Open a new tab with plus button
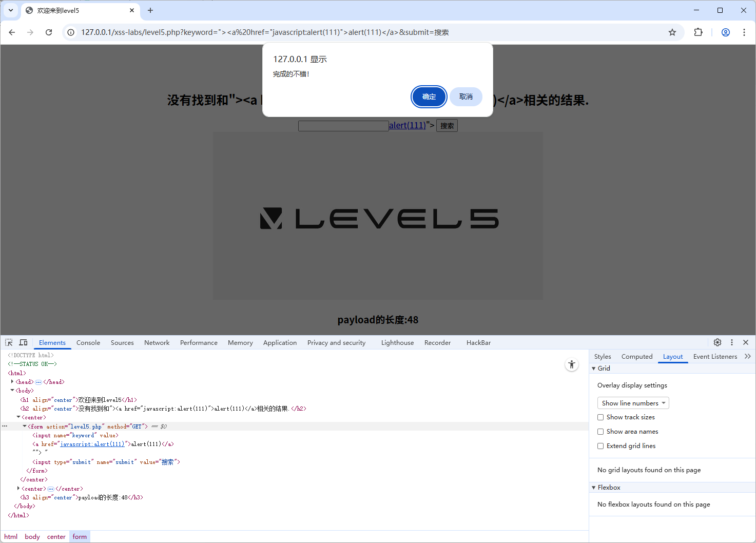This screenshot has width=756, height=543. [150, 10]
